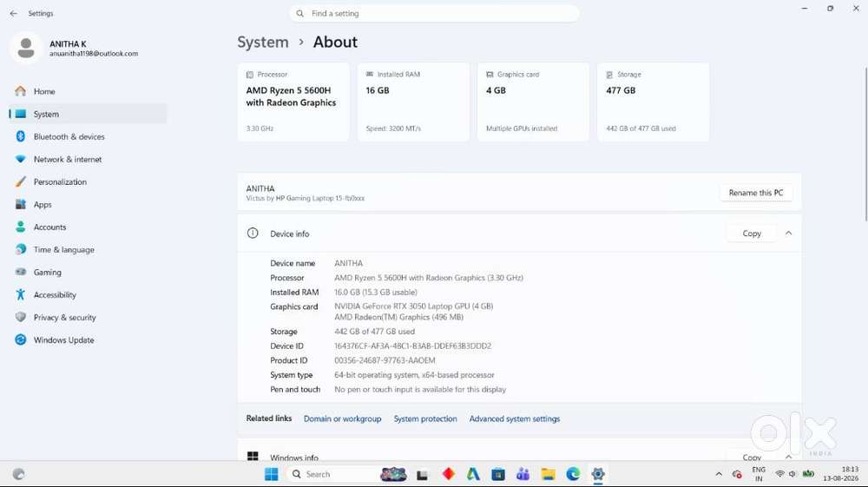Open the Apps settings page
868x487 pixels.
pyautogui.click(x=89, y=205)
